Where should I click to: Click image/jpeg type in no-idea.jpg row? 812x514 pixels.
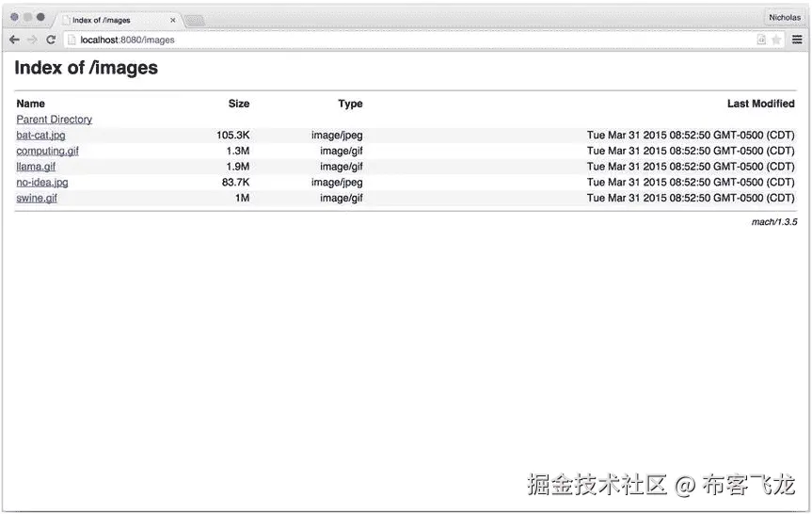pyautogui.click(x=337, y=183)
